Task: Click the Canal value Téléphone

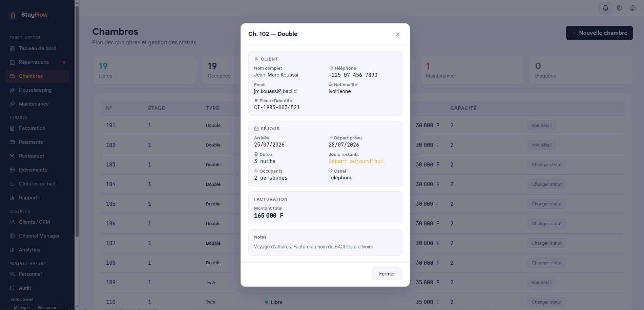Action: click(x=340, y=178)
